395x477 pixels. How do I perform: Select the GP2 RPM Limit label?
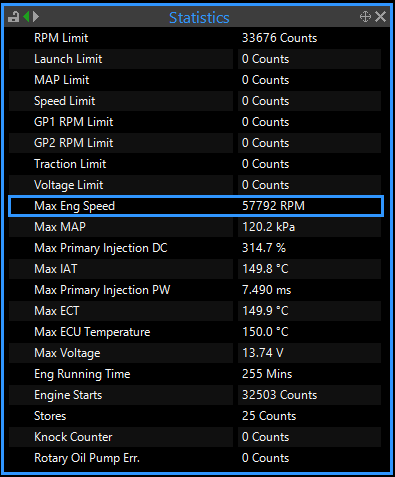(x=74, y=143)
